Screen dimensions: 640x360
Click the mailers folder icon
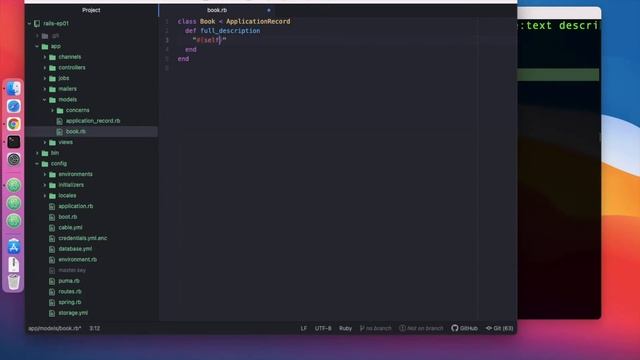(x=52, y=89)
